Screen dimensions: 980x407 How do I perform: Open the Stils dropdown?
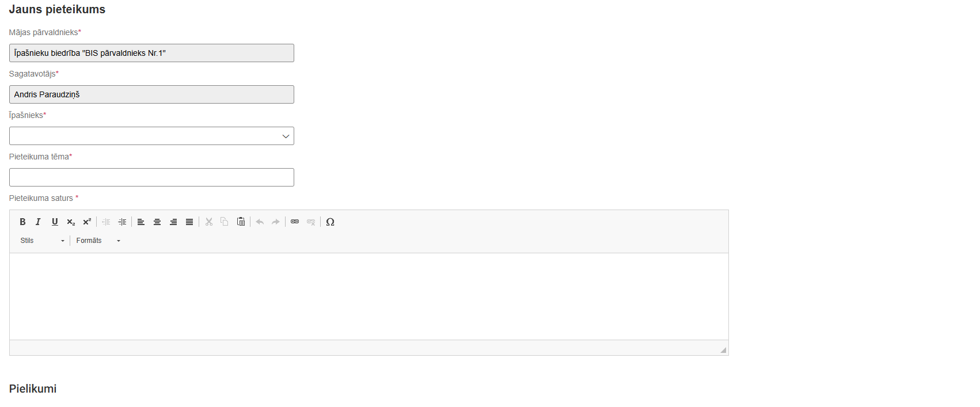43,241
